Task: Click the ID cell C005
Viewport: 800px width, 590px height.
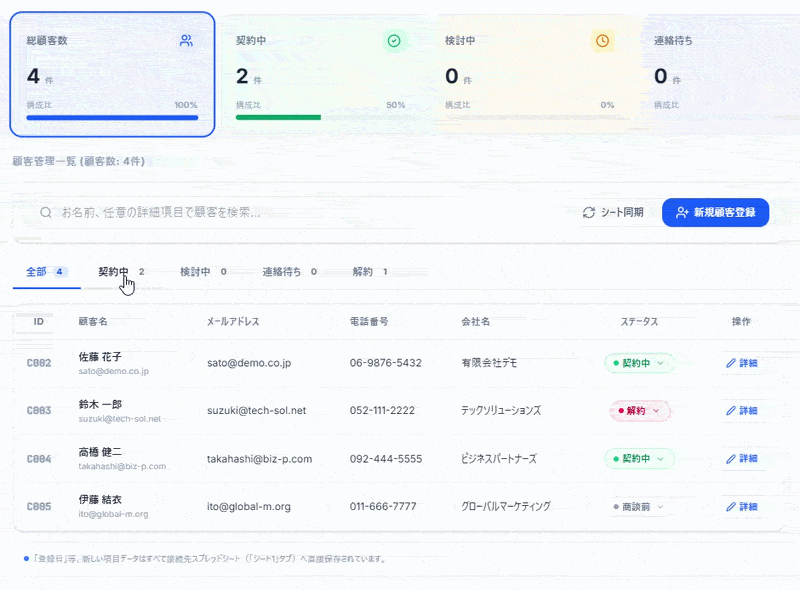Action: click(39, 506)
